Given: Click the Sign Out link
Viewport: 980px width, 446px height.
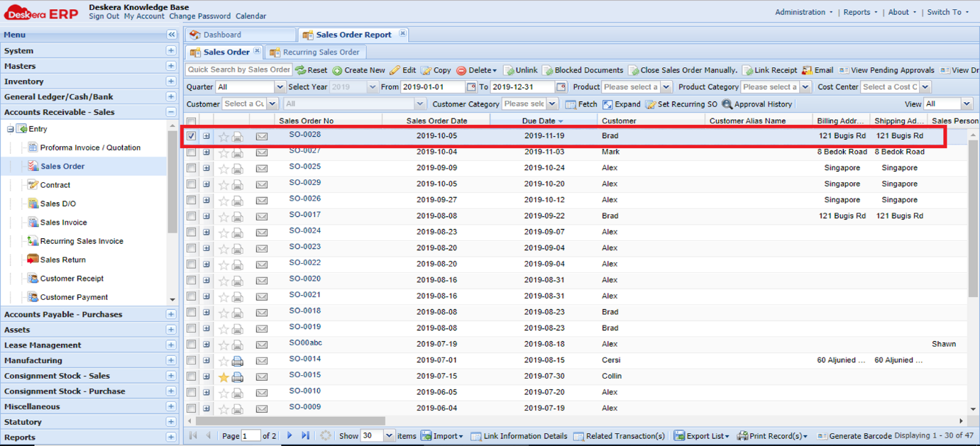Looking at the screenshot, I should coord(104,16).
